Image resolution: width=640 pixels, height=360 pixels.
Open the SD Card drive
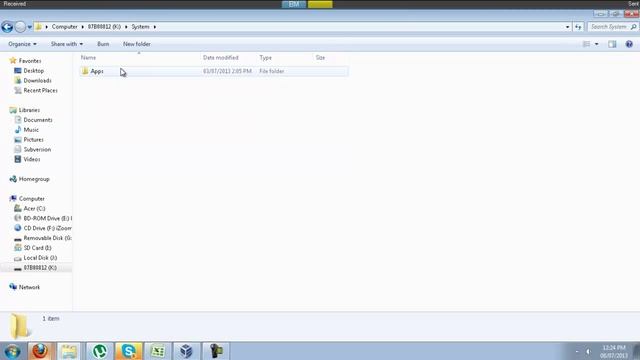pyautogui.click(x=37, y=248)
